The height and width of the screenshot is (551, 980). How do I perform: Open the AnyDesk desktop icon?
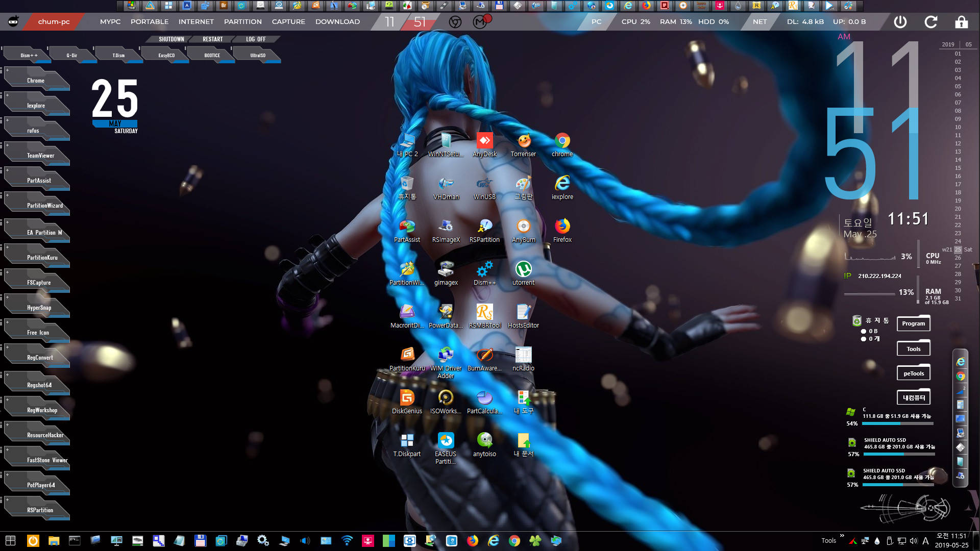pos(484,145)
